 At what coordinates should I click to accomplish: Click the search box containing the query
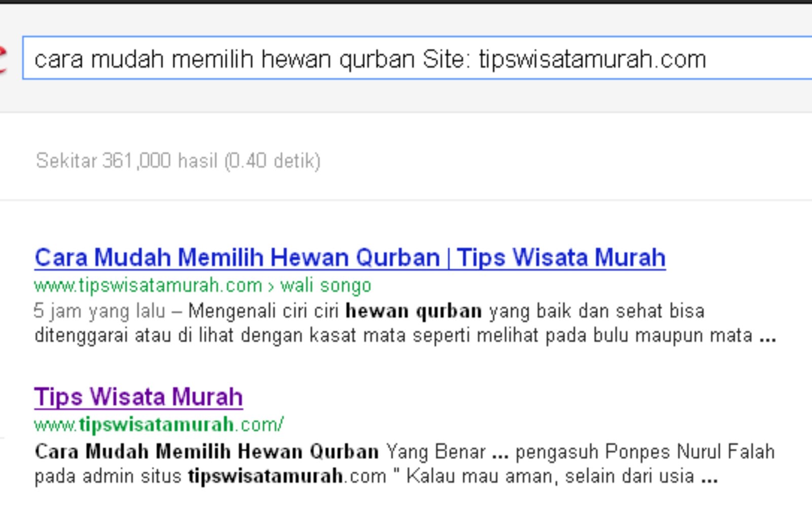tap(417, 58)
